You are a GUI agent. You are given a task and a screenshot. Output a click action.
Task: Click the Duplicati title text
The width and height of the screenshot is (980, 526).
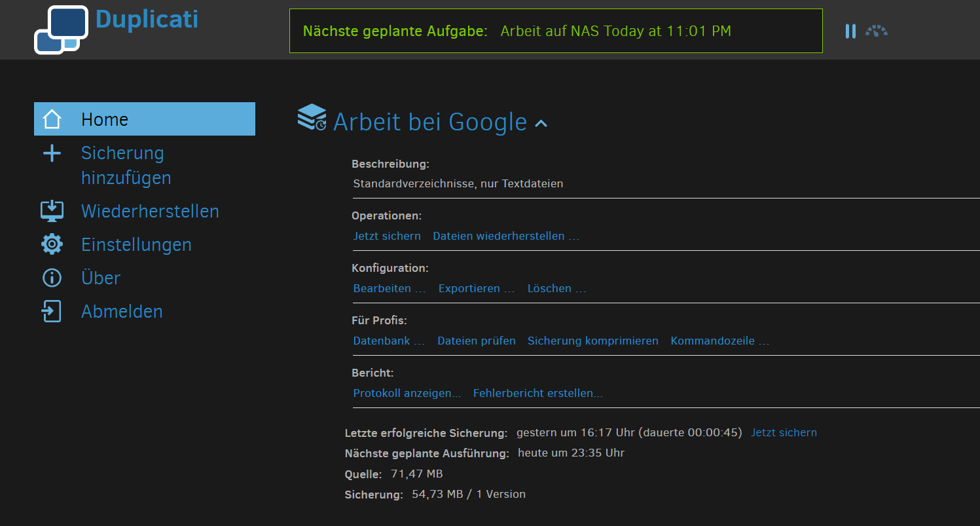tap(147, 20)
